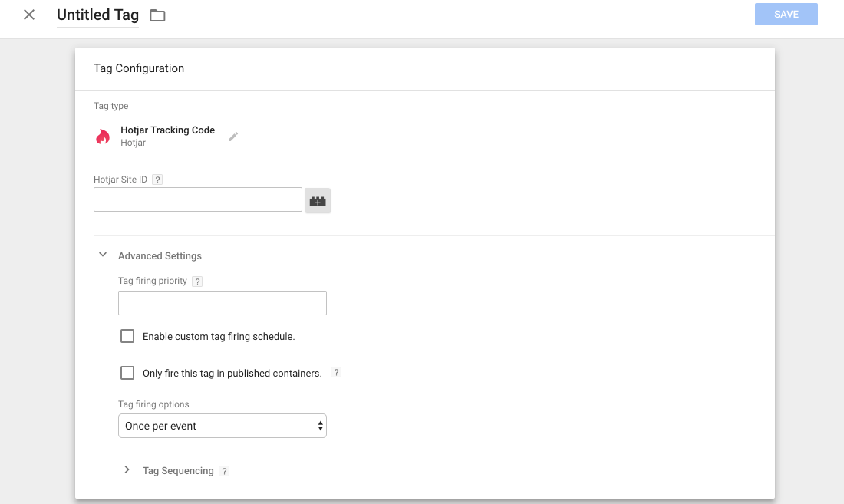Expand the Tag Sequencing section
The width and height of the screenshot is (844, 504).
click(x=127, y=470)
